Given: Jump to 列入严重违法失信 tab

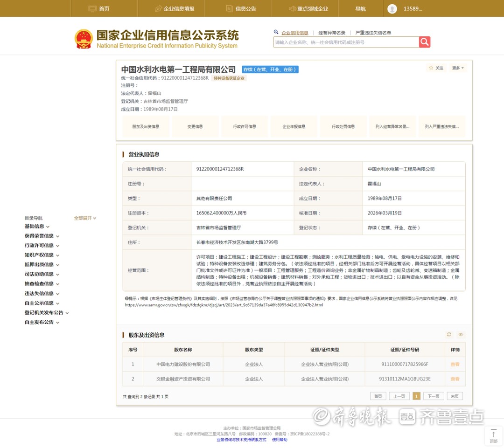Looking at the screenshot, I should pos(441,126).
